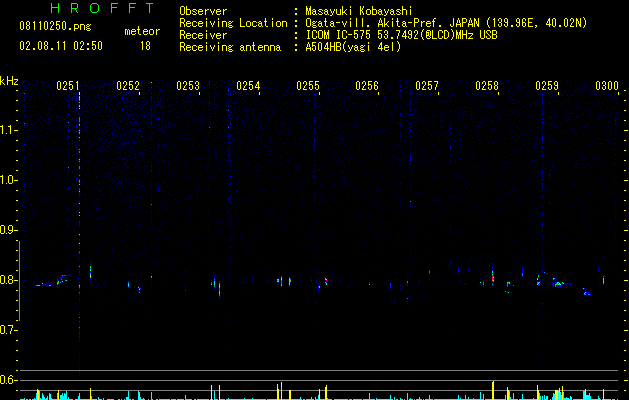The width and height of the screenshot is (629, 400).
Task: Click the 0256 time marker
Action: point(367,86)
